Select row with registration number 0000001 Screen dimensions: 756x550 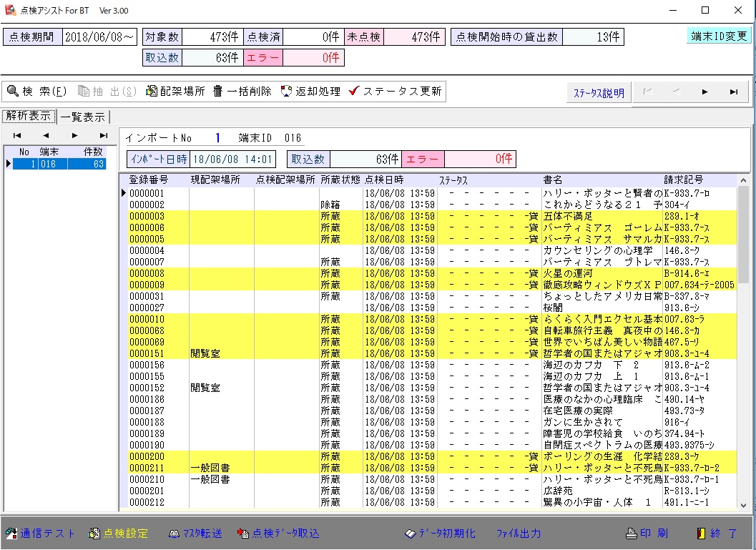(x=432, y=193)
